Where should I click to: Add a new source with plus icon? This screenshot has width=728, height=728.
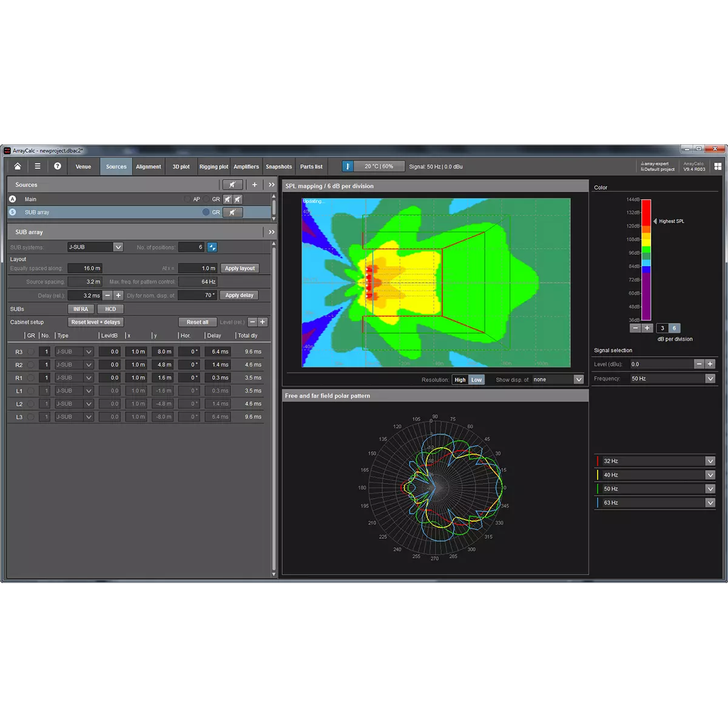click(255, 185)
